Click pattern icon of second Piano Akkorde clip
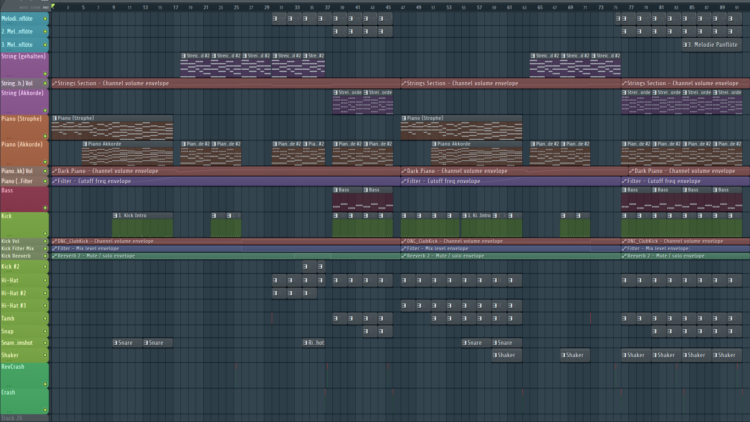The width and height of the screenshot is (750, 422). pyautogui.click(x=434, y=144)
